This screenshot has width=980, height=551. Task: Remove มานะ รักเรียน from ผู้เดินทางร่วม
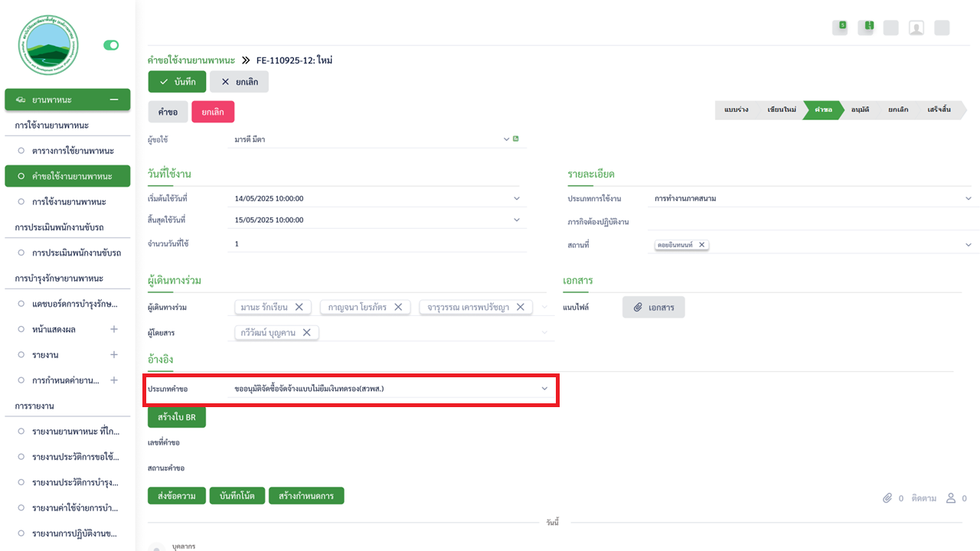coord(299,307)
